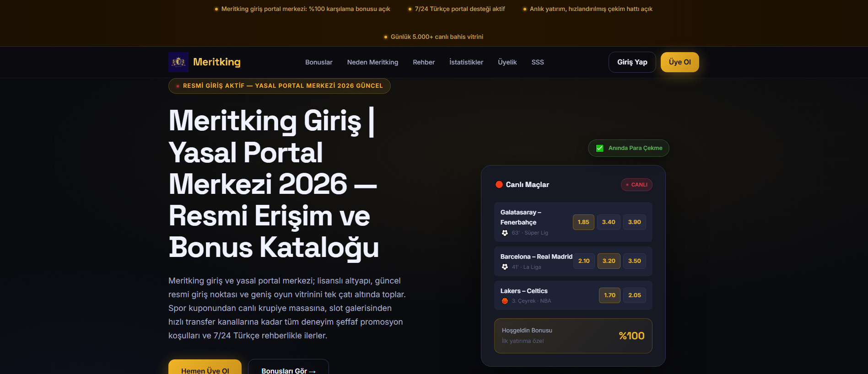Screen dimensions: 868x374
Task: Click the soccer ball icon under Barcelona – Real Madrid
Action: (x=505, y=267)
